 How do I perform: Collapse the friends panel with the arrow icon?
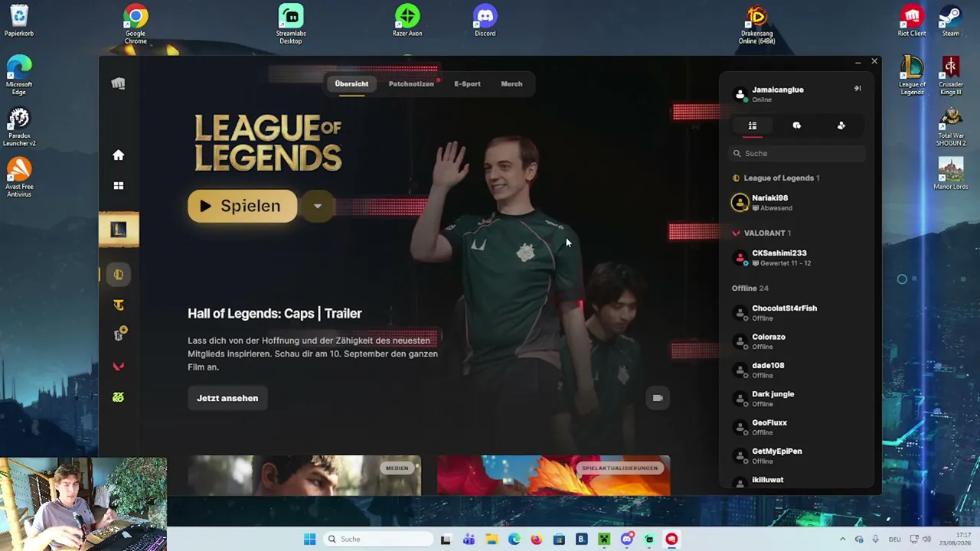(857, 89)
